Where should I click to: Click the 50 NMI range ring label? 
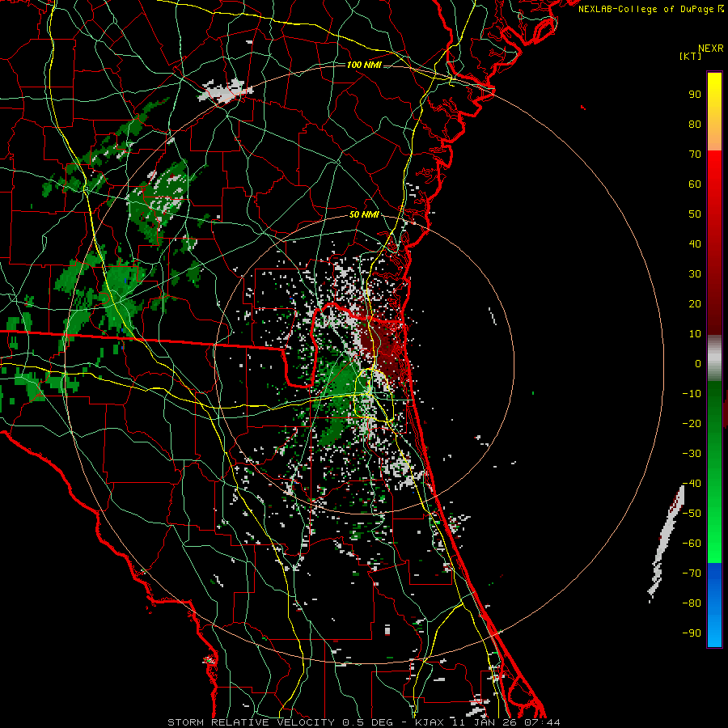(x=364, y=214)
